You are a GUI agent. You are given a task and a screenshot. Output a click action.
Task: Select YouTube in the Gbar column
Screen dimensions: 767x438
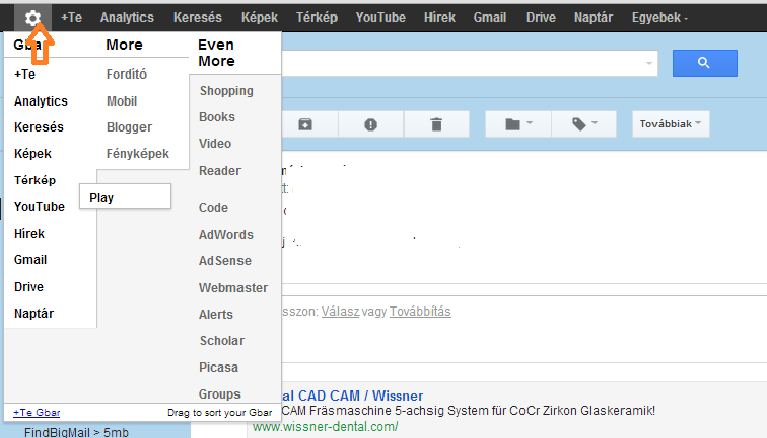[x=39, y=207]
